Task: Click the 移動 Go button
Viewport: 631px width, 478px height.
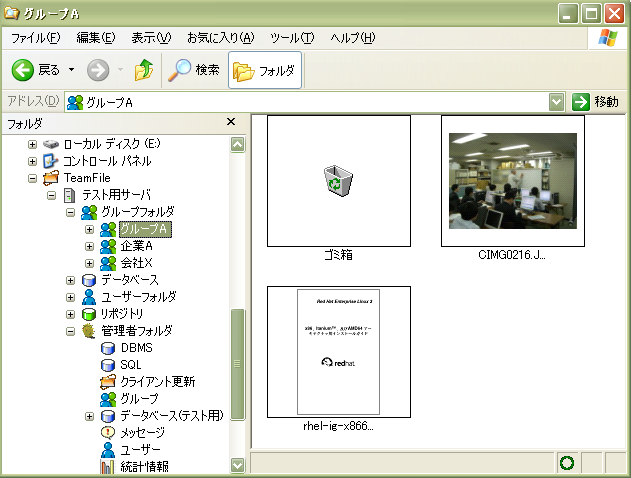Action: (596, 102)
